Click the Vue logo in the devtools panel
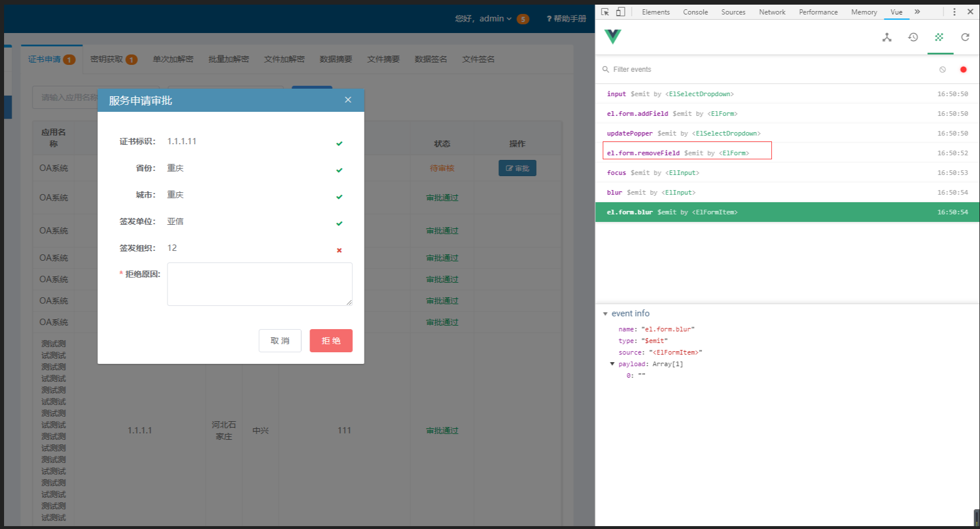This screenshot has width=980, height=529. click(x=614, y=37)
